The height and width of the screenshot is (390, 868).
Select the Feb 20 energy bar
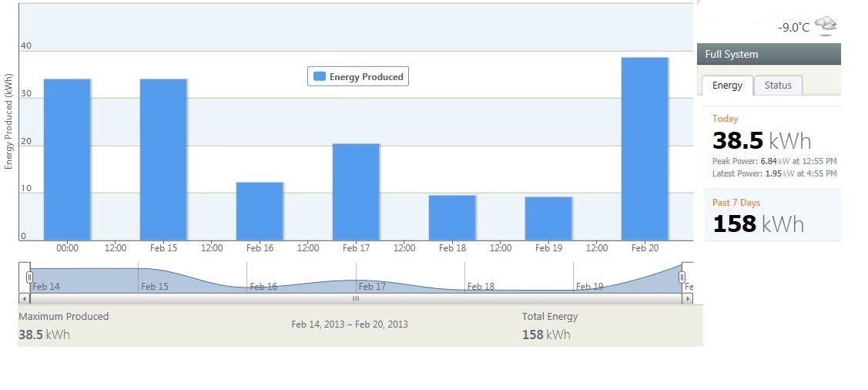[644, 149]
